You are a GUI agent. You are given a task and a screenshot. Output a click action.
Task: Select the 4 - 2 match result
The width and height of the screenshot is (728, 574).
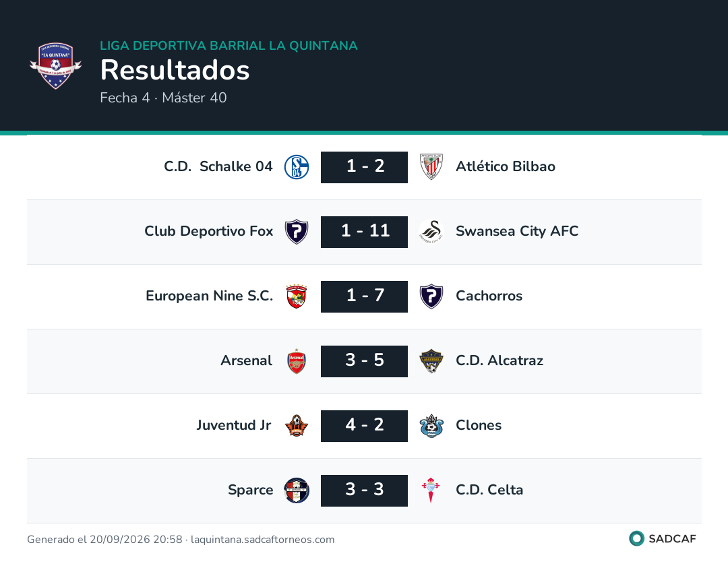tap(365, 426)
